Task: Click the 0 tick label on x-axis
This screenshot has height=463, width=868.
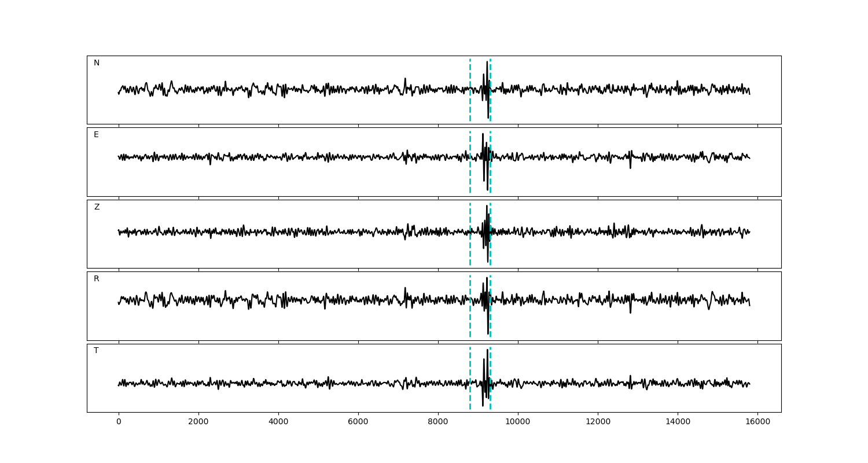Action: tap(119, 422)
